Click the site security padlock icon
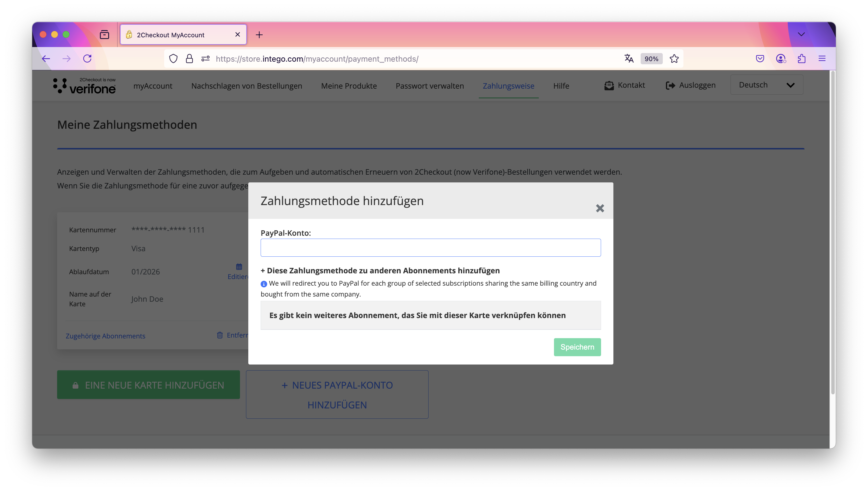 [x=189, y=59]
